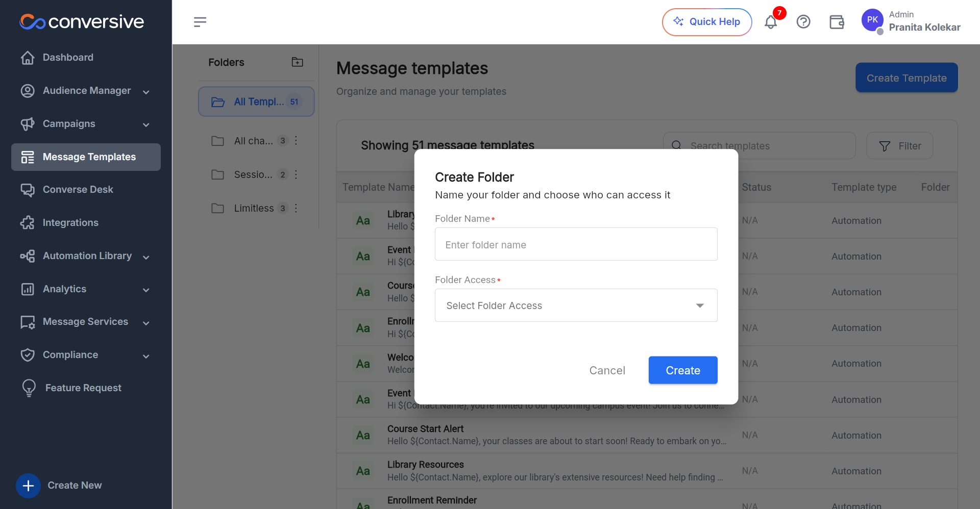Open the three-dot menu for Sessio... folder
The width and height of the screenshot is (980, 509).
pos(296,174)
